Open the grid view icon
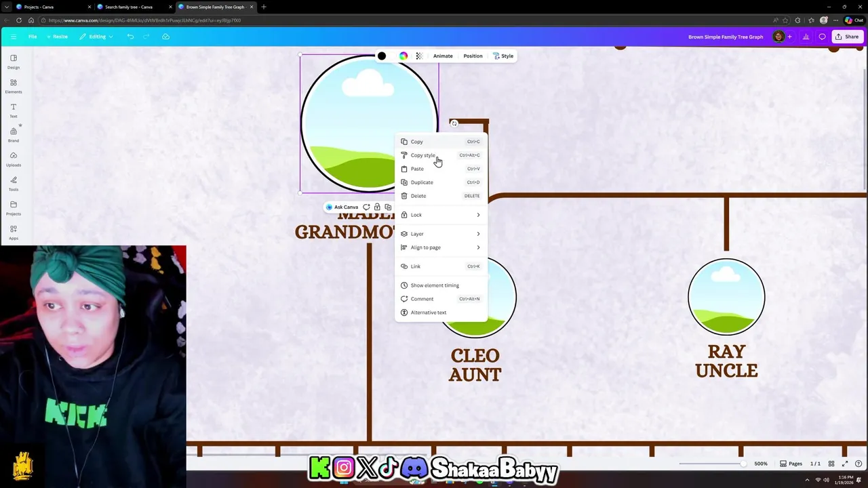Image resolution: width=868 pixels, height=488 pixels. click(x=831, y=464)
